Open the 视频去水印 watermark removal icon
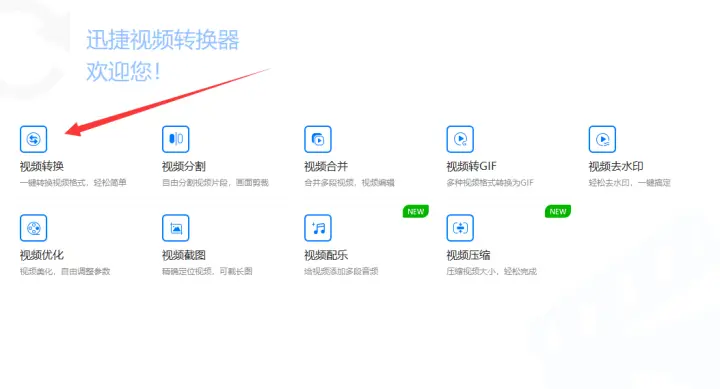The height and width of the screenshot is (389, 720). click(602, 139)
